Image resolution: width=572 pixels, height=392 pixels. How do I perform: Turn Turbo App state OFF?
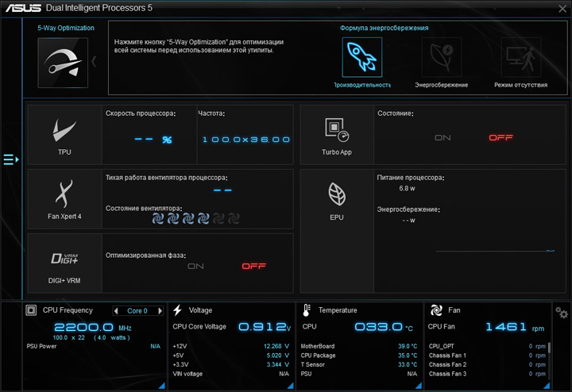[x=500, y=138]
